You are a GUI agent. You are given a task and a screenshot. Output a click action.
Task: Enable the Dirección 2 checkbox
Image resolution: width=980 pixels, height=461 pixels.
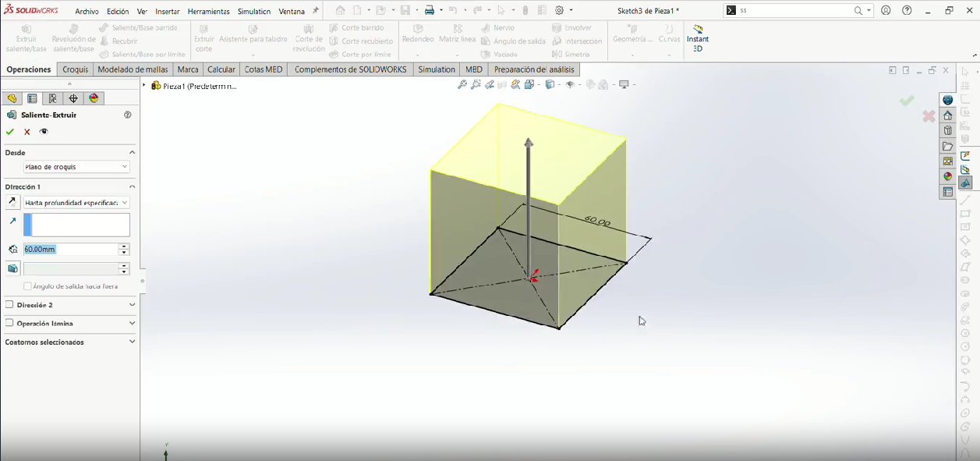tap(9, 305)
